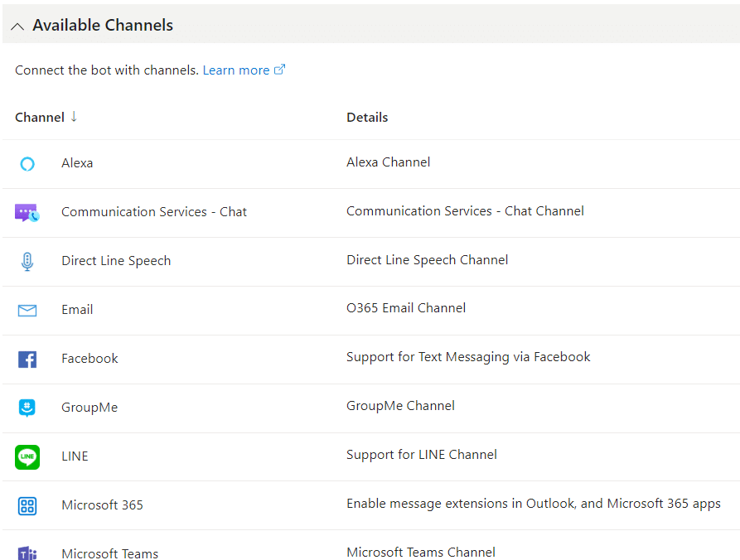
Task: Open the Alexa channel name
Action: coord(77,163)
